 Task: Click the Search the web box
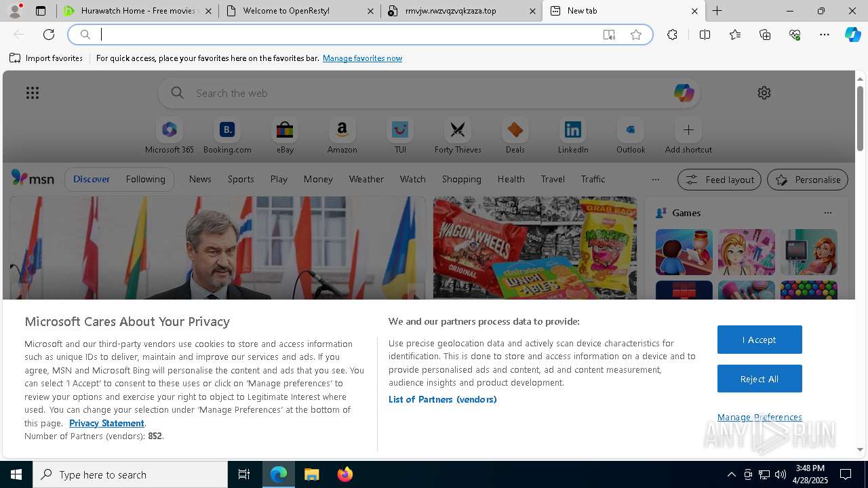click(x=429, y=93)
